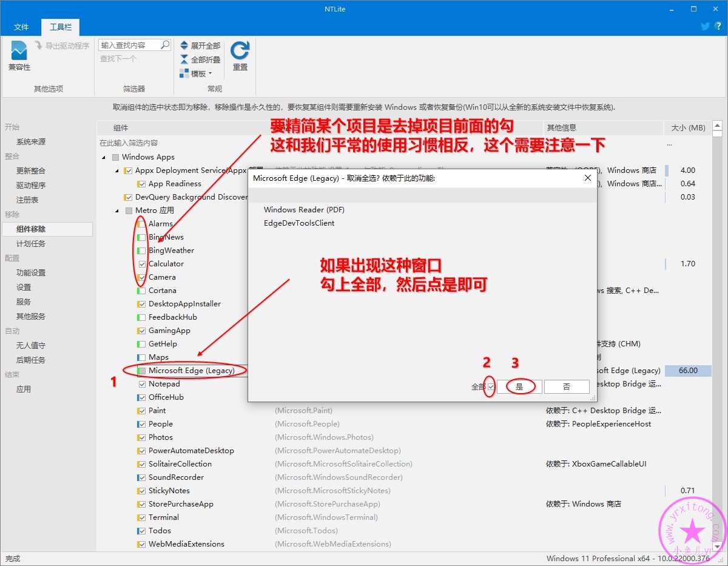Click the 否 button in dialog

click(x=567, y=386)
